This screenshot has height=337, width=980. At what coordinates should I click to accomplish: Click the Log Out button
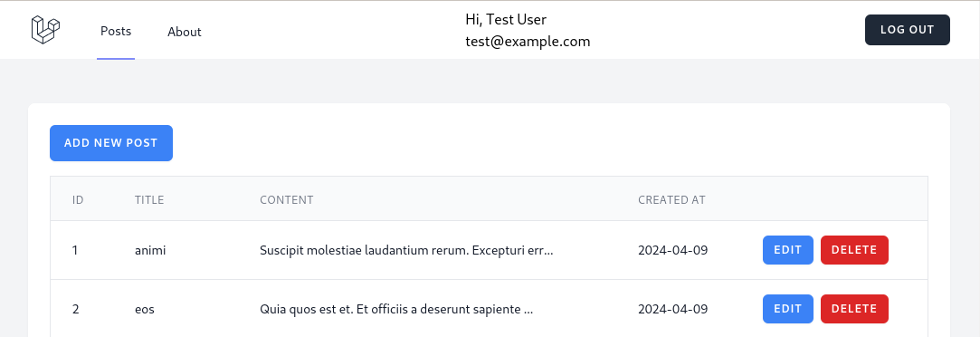point(907,30)
